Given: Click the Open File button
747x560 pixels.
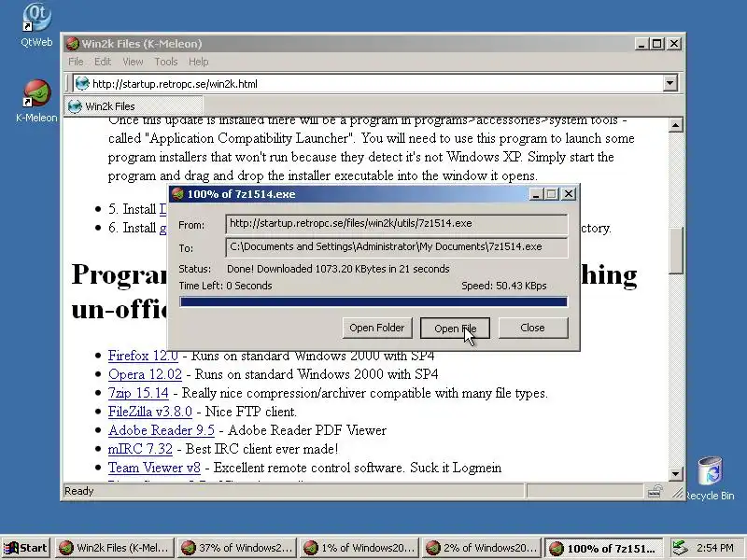Looking at the screenshot, I should tap(455, 328).
